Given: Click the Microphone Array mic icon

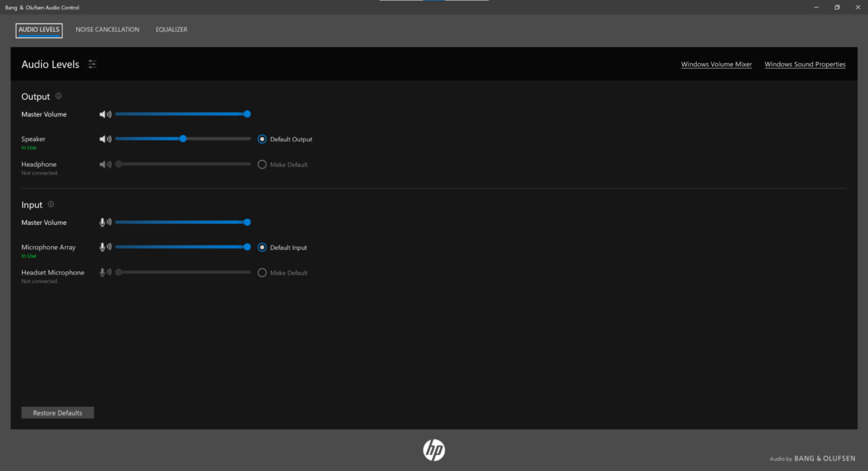Looking at the screenshot, I should point(105,248).
